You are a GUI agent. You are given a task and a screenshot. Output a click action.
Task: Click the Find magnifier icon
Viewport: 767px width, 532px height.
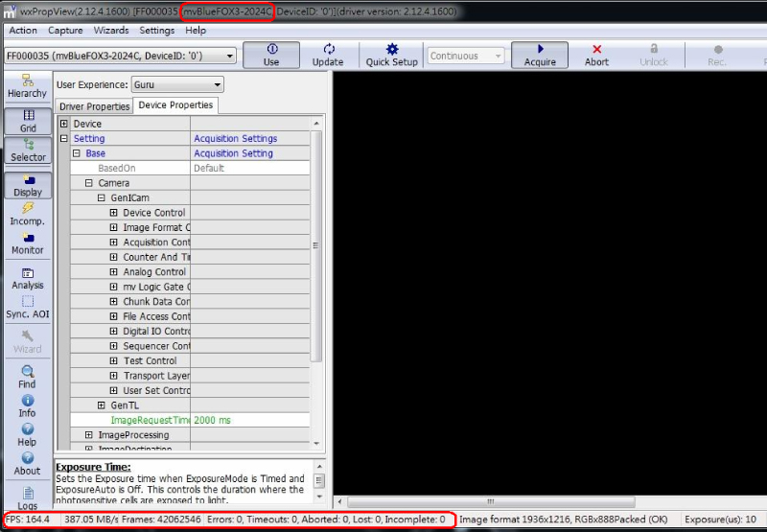(27, 372)
